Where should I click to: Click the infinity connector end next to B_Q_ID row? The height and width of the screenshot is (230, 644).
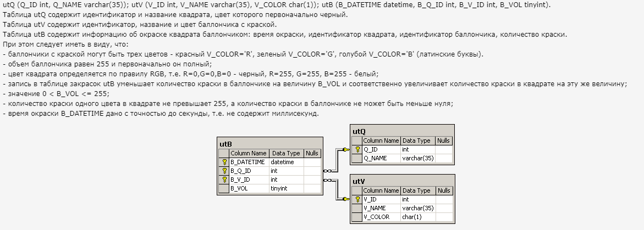point(327,171)
